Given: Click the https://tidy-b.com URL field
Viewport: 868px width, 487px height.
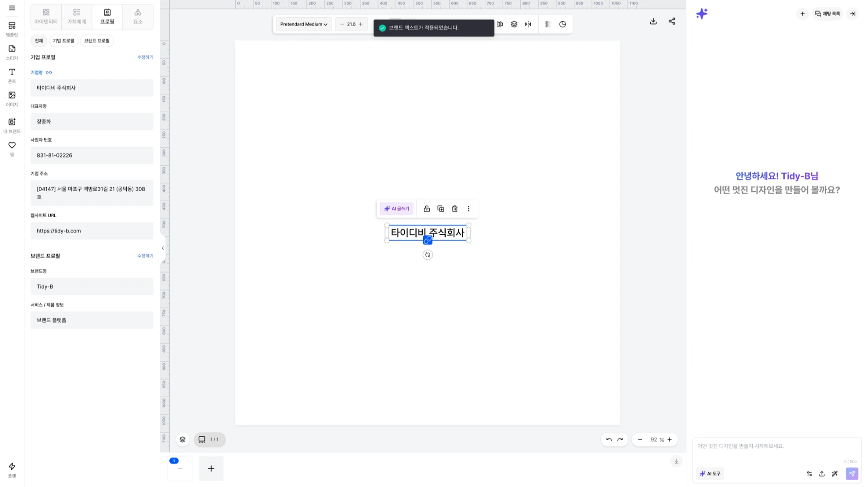Looking at the screenshot, I should (x=92, y=231).
